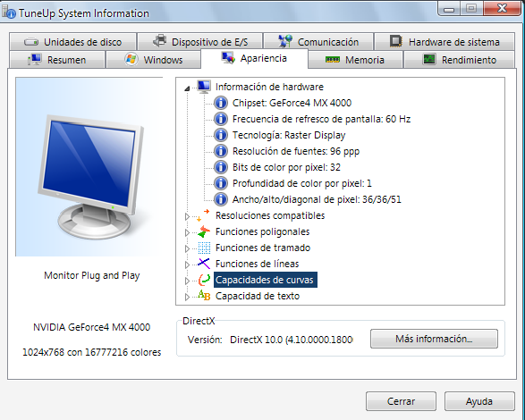This screenshot has height=420, width=525.
Task: Click info icon beside Ancho/alto/diagonal row
Action: [221, 199]
